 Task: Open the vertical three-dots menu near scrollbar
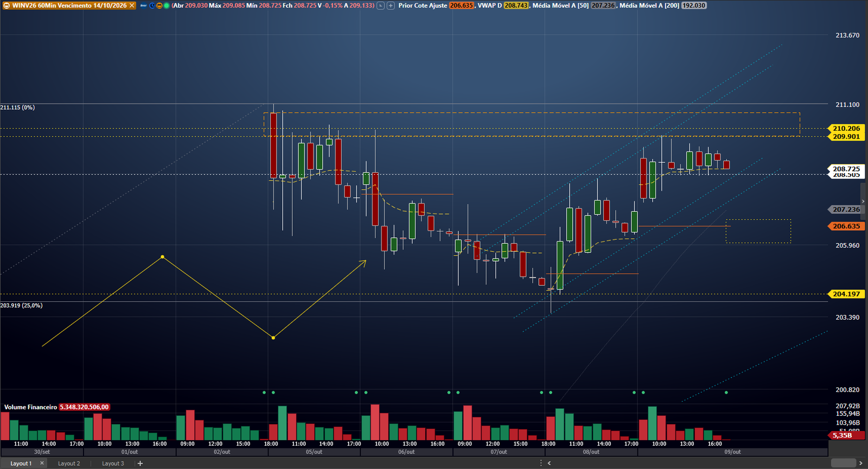(541, 463)
